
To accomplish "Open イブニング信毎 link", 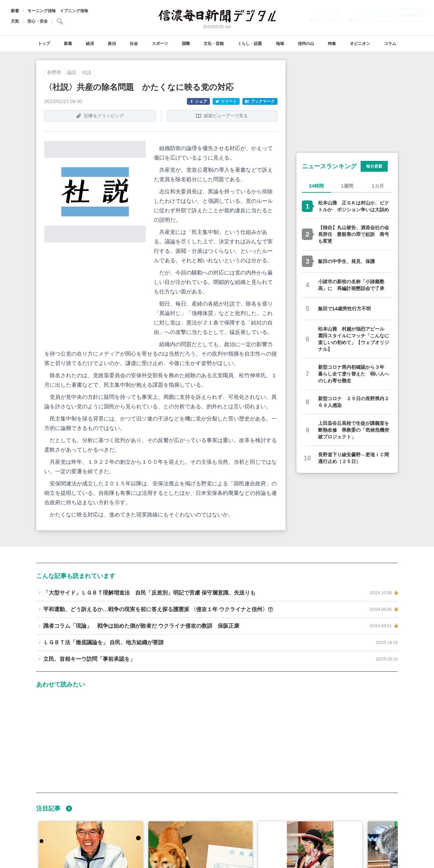I will coord(74,11).
